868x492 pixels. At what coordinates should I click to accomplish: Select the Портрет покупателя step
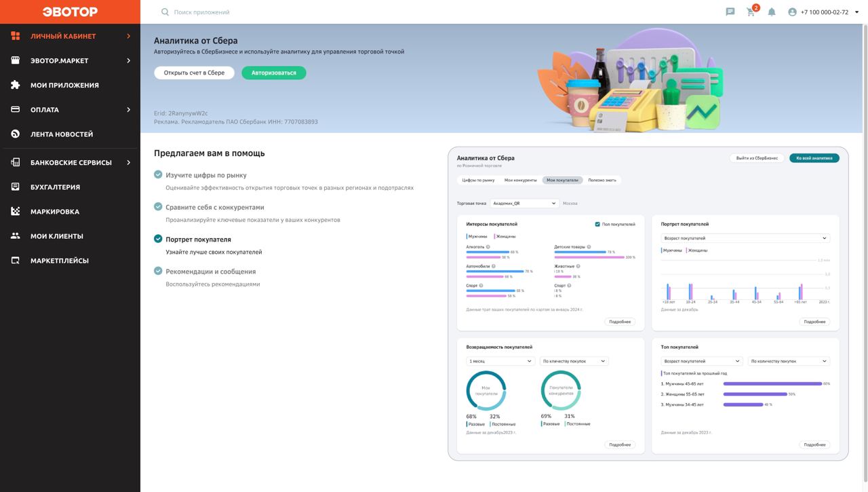(198, 240)
